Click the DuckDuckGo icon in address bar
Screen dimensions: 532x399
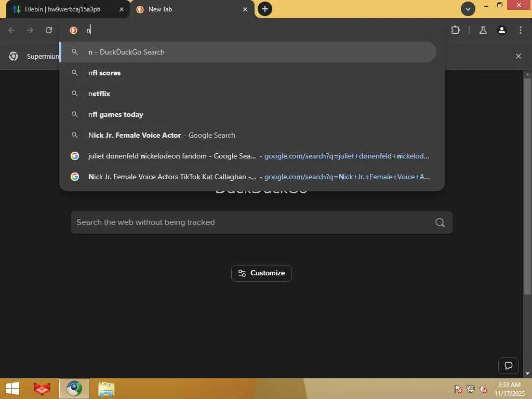73,30
